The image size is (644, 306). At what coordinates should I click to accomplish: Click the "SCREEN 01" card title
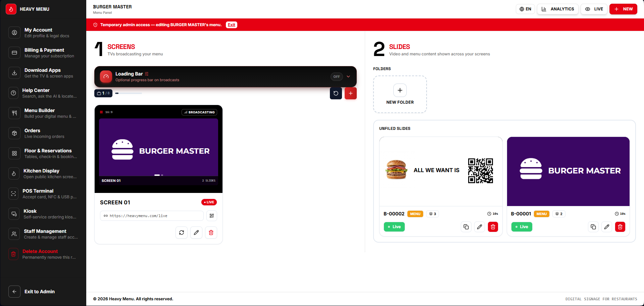[x=115, y=202]
